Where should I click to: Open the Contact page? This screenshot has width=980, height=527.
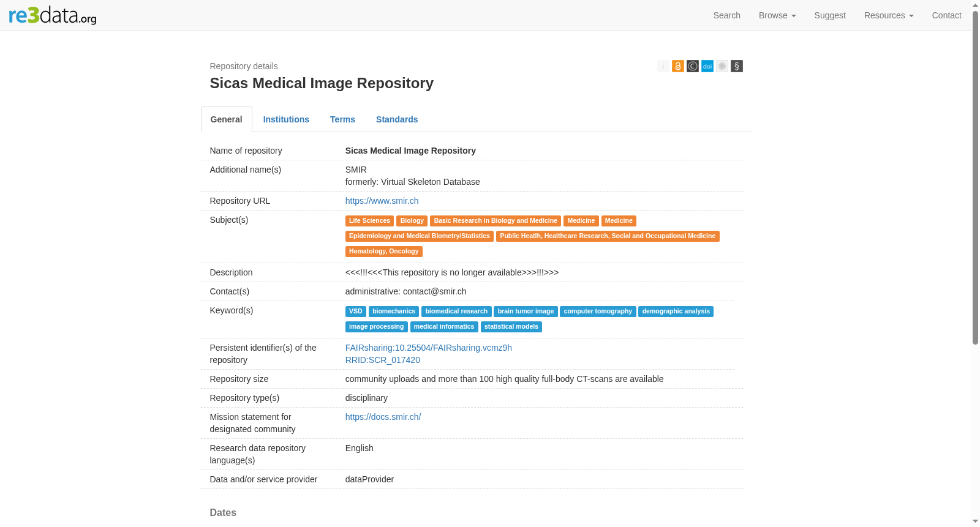coord(946,15)
